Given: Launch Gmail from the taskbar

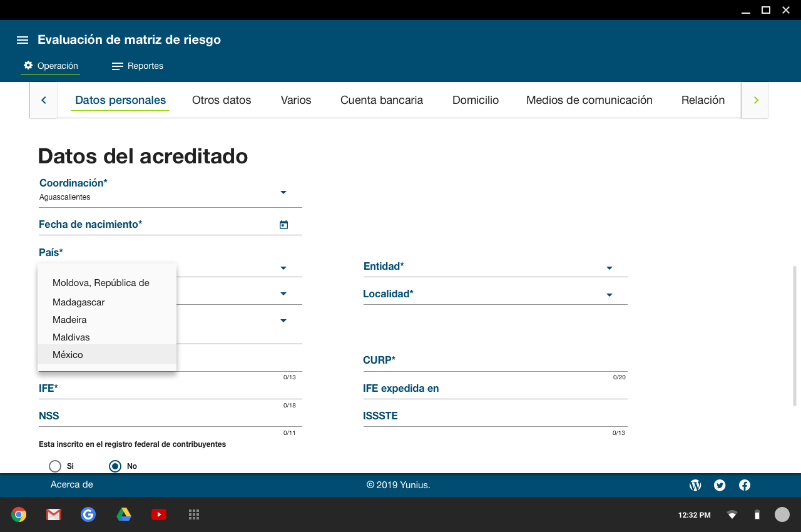Looking at the screenshot, I should (54, 514).
